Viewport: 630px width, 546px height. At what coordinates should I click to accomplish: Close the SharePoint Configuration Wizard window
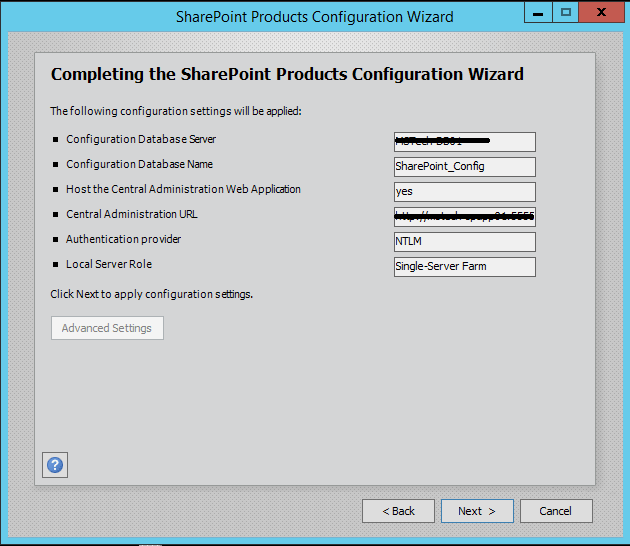(602, 13)
